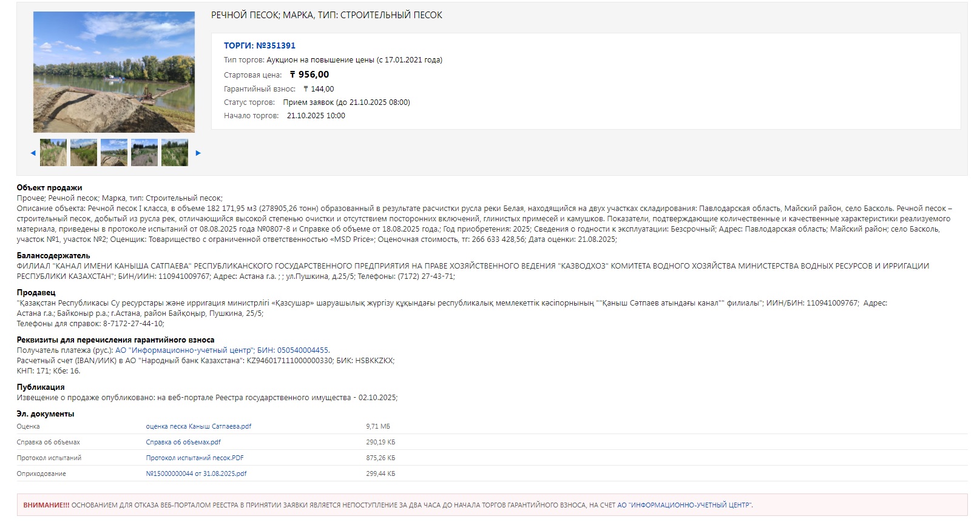Screen dimensions: 980x522
Task: Click payee link АО "Информационно-учетный центр" in requisites
Action: point(184,350)
